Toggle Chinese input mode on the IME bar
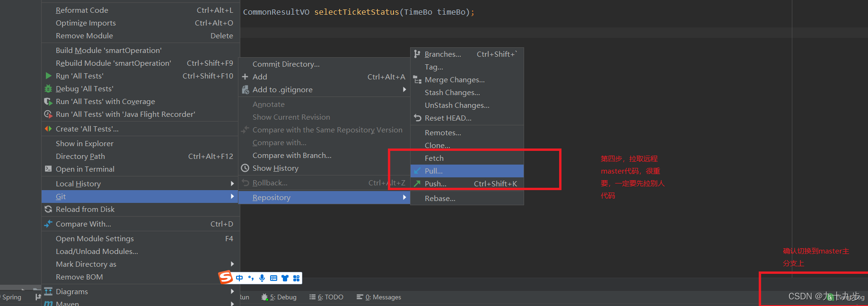868x306 pixels. pyautogui.click(x=239, y=278)
